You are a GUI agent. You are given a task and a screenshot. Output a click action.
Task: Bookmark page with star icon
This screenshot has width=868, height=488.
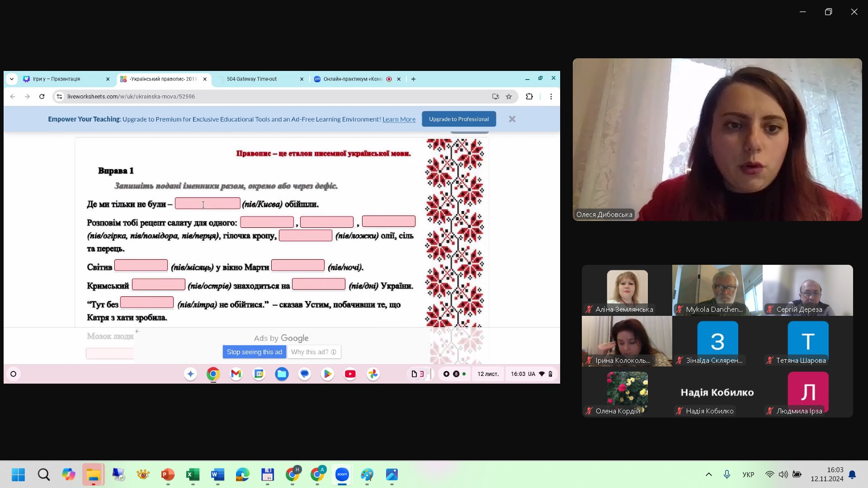(x=509, y=96)
